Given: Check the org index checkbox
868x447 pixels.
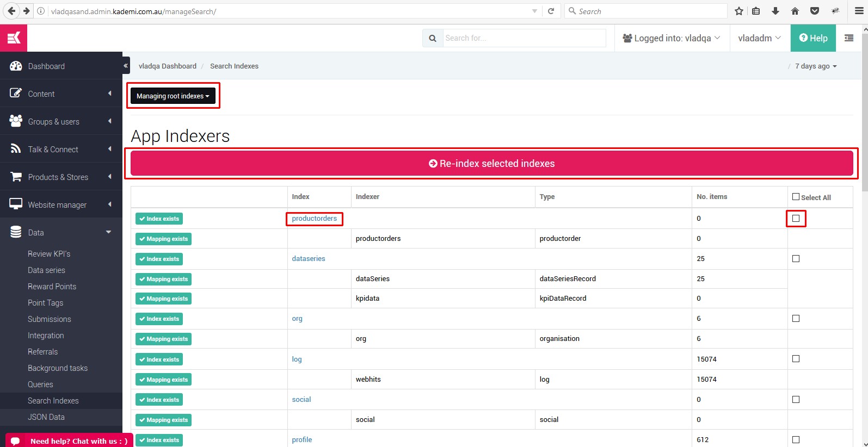Looking at the screenshot, I should pos(796,318).
